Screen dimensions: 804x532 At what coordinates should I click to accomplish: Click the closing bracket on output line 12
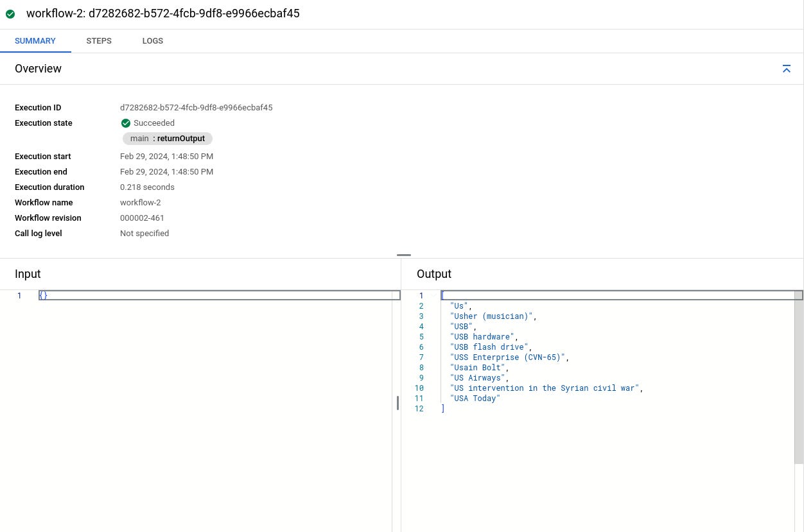point(443,409)
